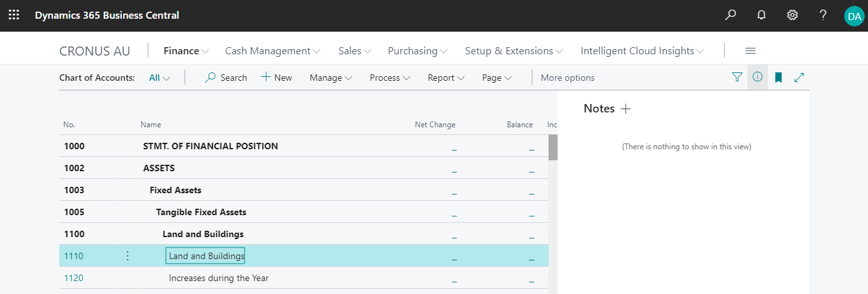Image resolution: width=868 pixels, height=294 pixels.
Task: Click the magnifier search icon in header
Action: tap(731, 15)
